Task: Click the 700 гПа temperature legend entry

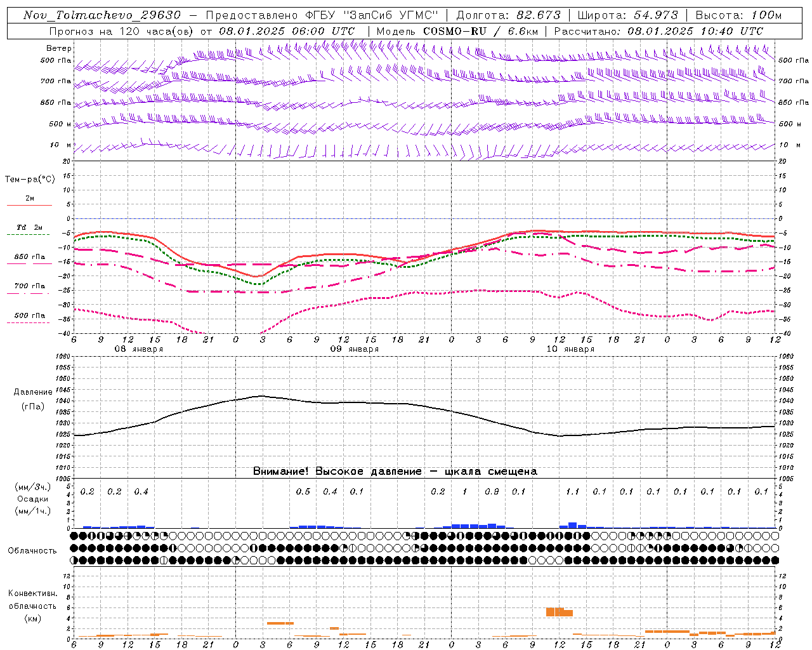Action: point(30,286)
